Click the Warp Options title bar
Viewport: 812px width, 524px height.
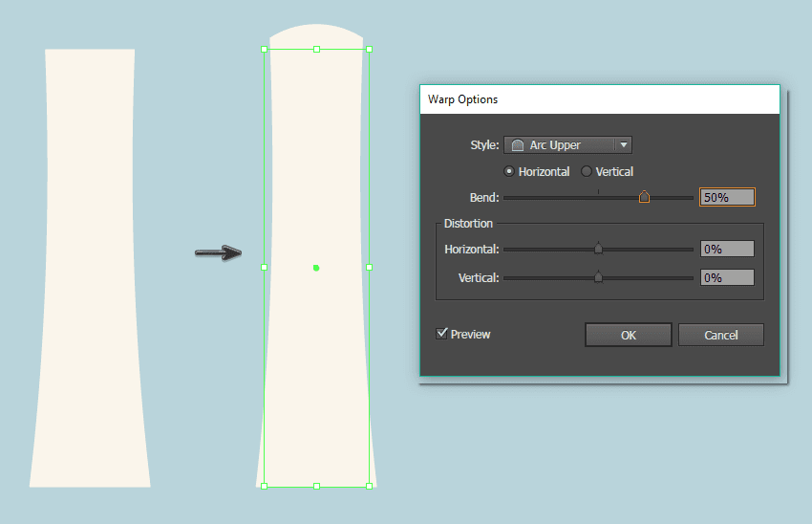tap(600, 99)
